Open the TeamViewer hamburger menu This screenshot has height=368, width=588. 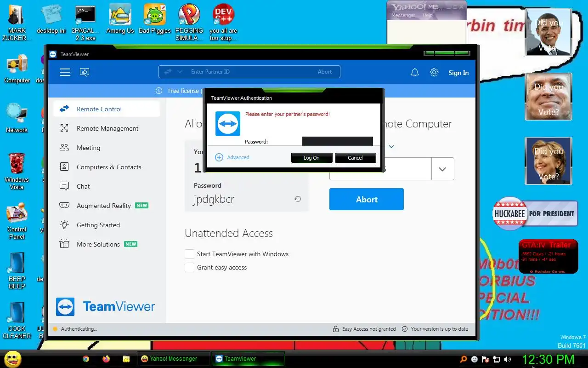point(65,72)
